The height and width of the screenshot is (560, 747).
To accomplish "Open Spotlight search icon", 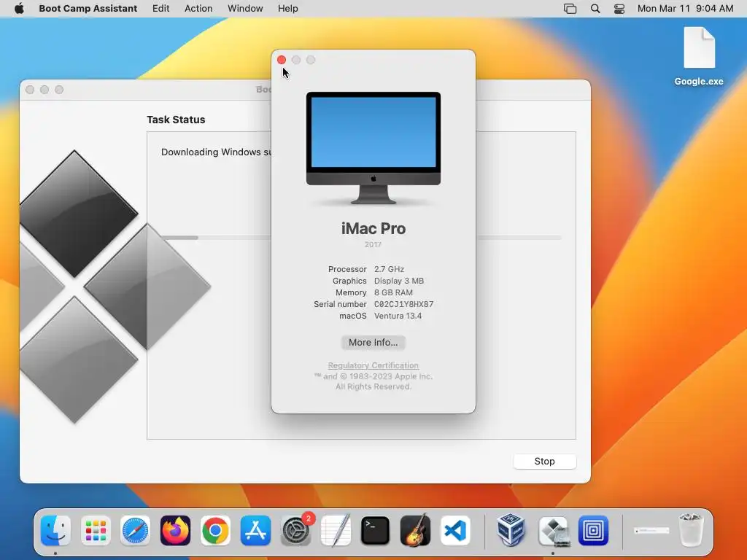I will [x=595, y=9].
